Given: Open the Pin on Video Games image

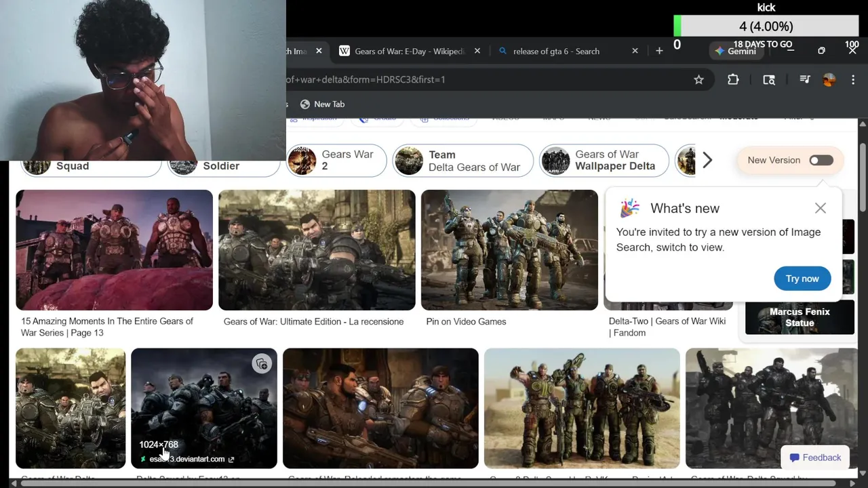Looking at the screenshot, I should pos(509,250).
